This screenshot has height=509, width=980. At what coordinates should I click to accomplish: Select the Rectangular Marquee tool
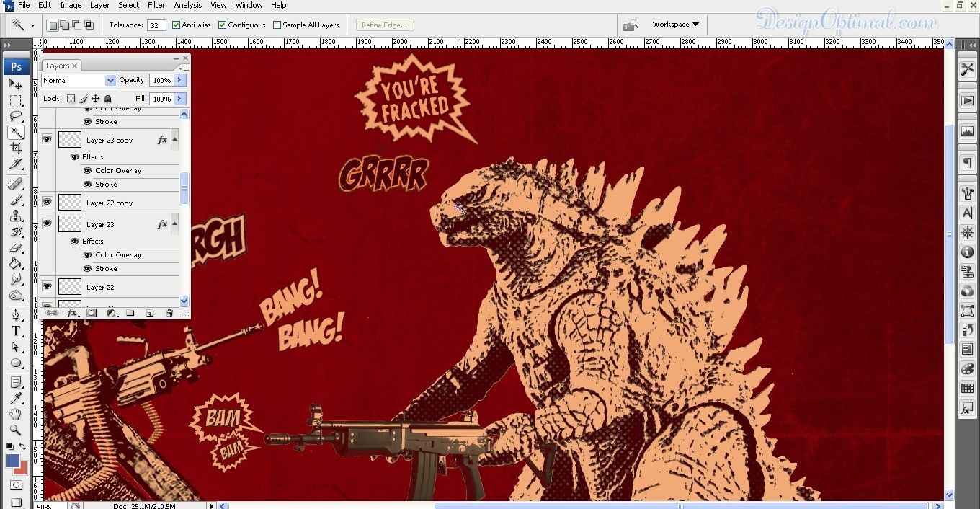click(x=16, y=100)
